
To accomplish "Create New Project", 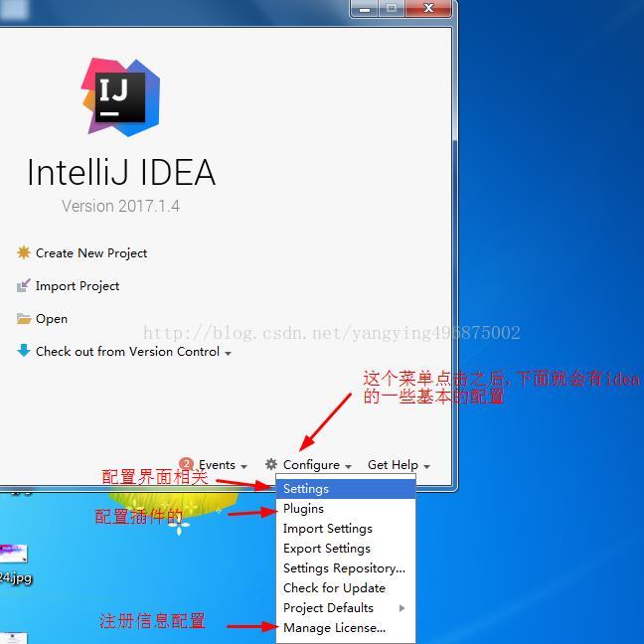I will pyautogui.click(x=91, y=253).
